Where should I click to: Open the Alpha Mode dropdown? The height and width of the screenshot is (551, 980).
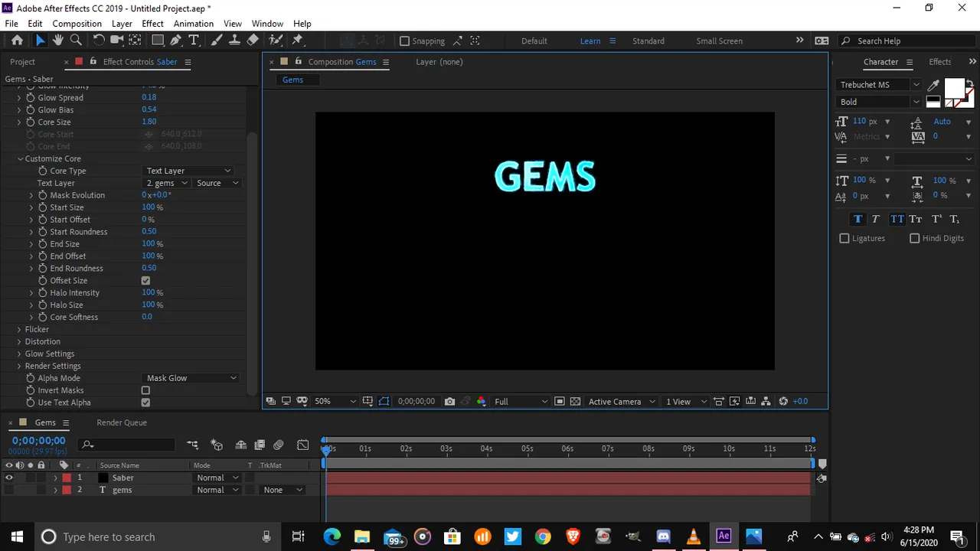[x=191, y=378]
